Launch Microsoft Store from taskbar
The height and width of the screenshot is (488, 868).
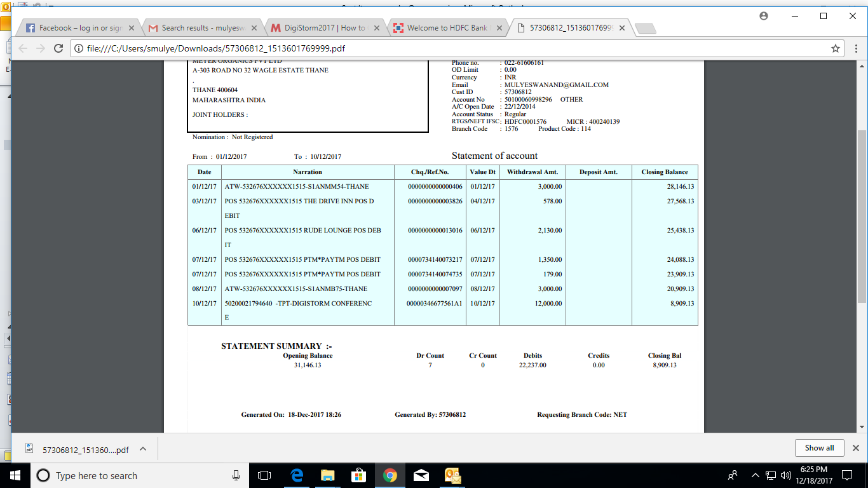click(x=358, y=475)
